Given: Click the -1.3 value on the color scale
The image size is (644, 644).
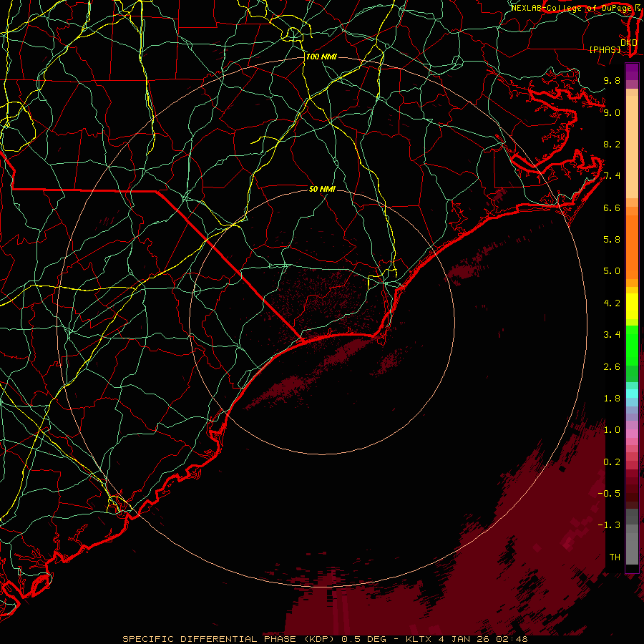Looking at the screenshot, I should point(609,525).
